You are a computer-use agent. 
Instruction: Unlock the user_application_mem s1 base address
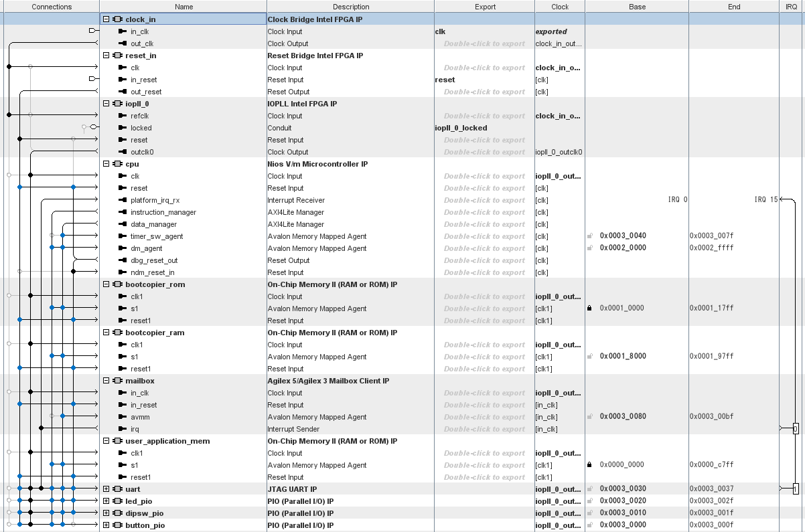[589, 465]
